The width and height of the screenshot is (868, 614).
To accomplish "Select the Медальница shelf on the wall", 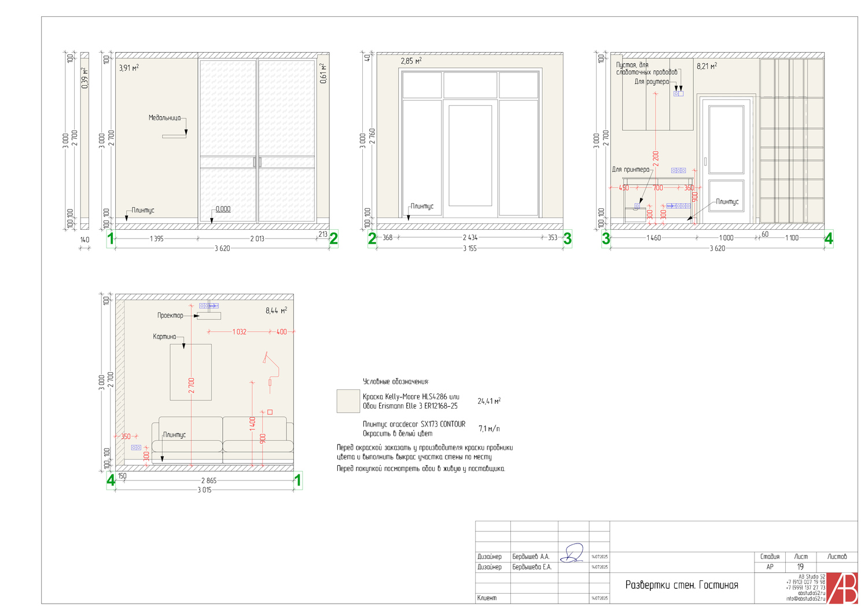I will [x=174, y=137].
